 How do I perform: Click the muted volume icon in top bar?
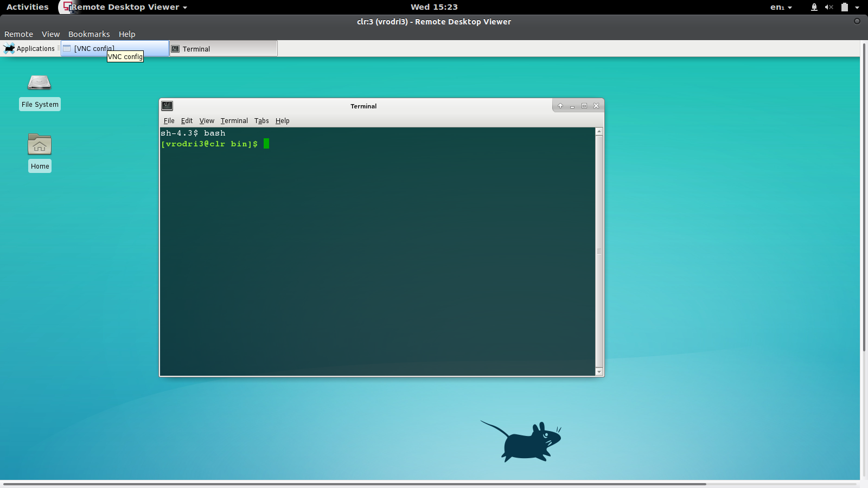click(829, 7)
